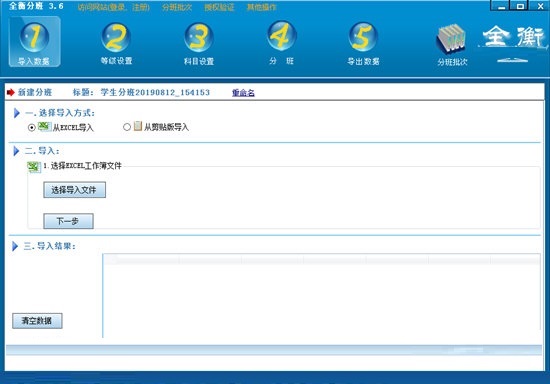The image size is (550, 384).
Task: Minimize the 全衡分班 window
Action: tap(502, 6)
